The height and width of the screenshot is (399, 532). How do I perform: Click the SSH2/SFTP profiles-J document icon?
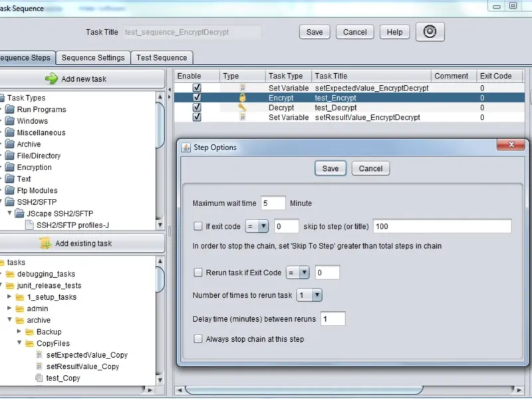[x=29, y=225]
